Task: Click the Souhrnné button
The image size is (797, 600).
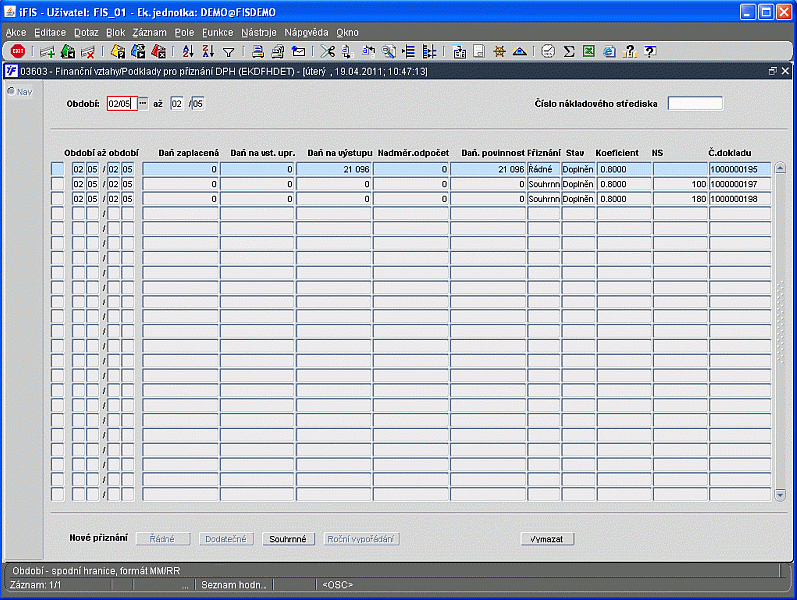Action: pyautogui.click(x=288, y=539)
